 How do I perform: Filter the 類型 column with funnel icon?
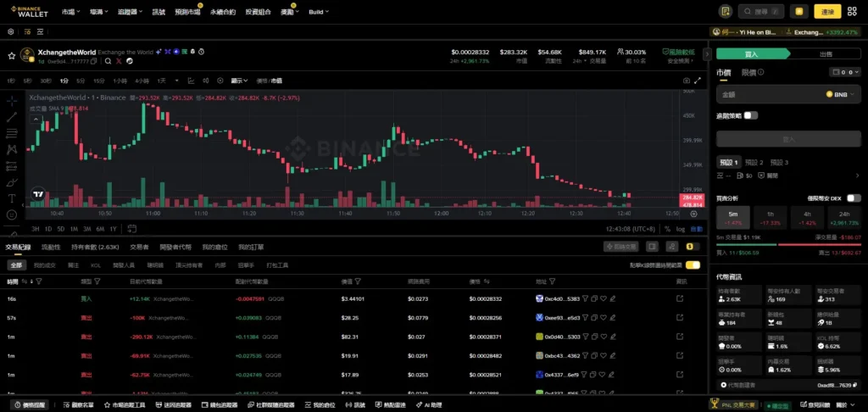[x=97, y=281]
